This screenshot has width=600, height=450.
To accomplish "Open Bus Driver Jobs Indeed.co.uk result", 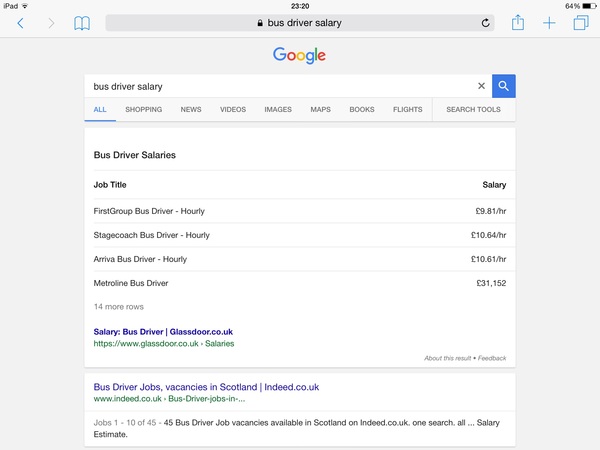I will [206, 387].
